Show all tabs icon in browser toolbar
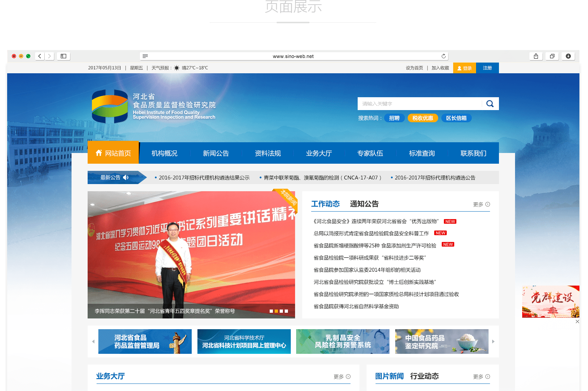The image size is (588, 391). pos(552,56)
